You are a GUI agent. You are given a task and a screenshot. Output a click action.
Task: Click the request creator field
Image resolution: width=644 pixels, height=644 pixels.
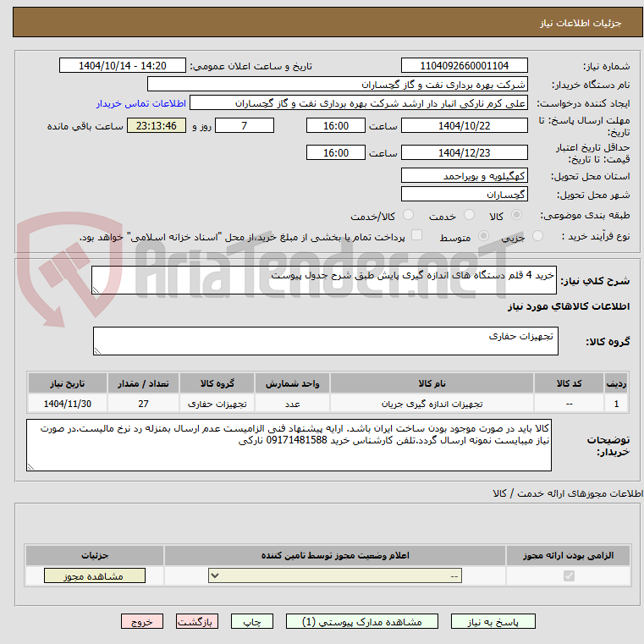coord(359,103)
